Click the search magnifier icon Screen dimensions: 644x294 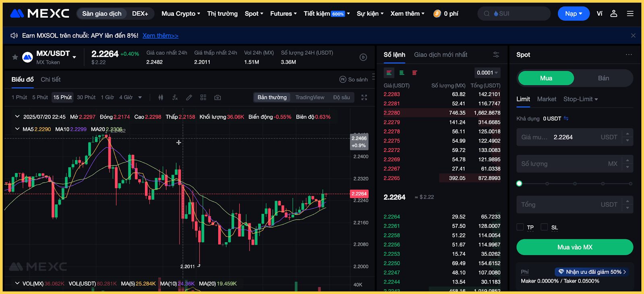click(x=487, y=14)
